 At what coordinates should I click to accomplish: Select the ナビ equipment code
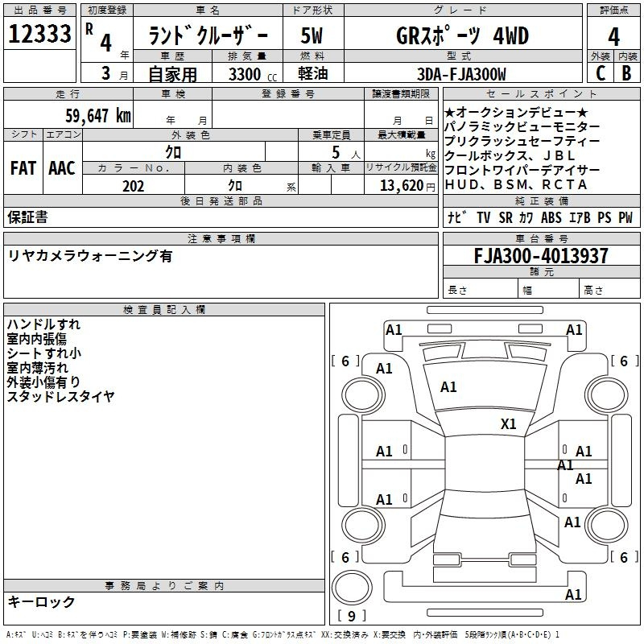457,217
